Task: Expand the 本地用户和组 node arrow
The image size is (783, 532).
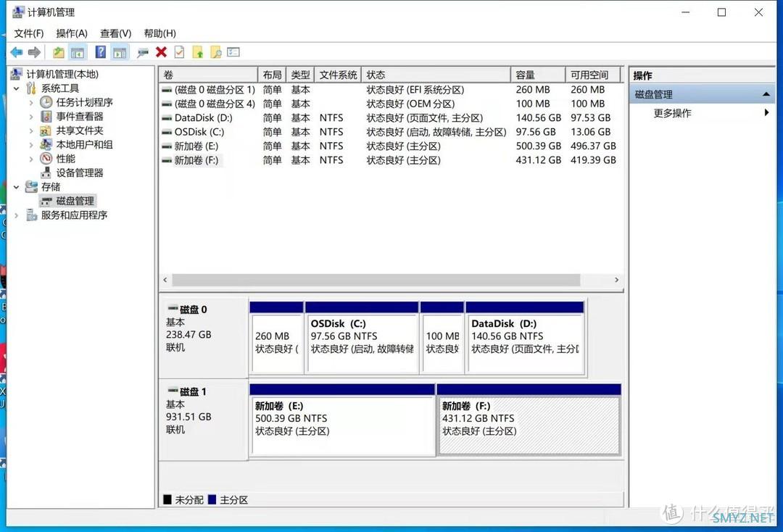Action: click(31, 145)
